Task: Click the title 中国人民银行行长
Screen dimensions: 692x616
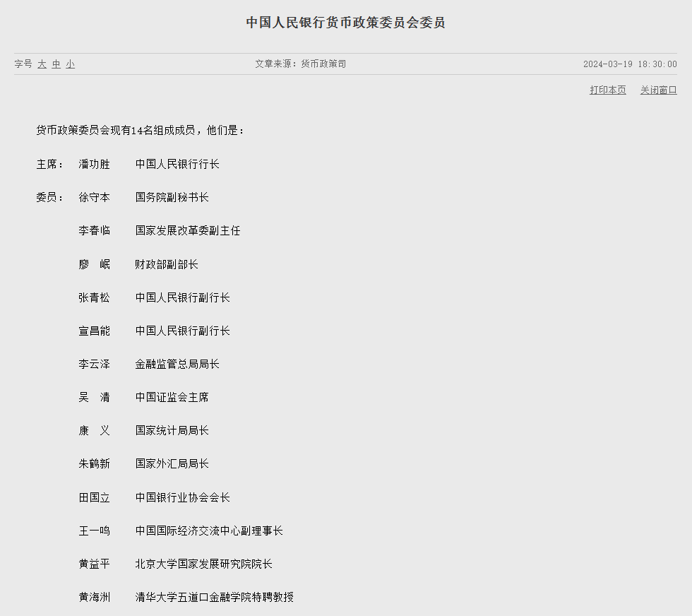Action: point(177,165)
